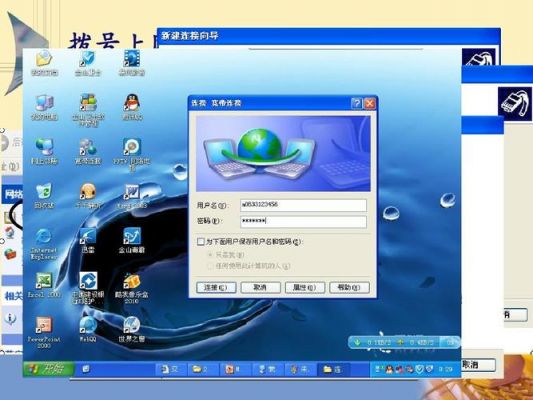This screenshot has width=533, height=400.
Task: Click the dialog title bar help question mark
Action: pyautogui.click(x=356, y=103)
